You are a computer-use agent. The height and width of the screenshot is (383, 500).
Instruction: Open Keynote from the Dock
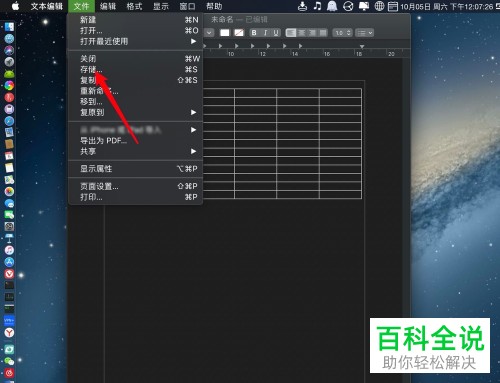(9, 238)
